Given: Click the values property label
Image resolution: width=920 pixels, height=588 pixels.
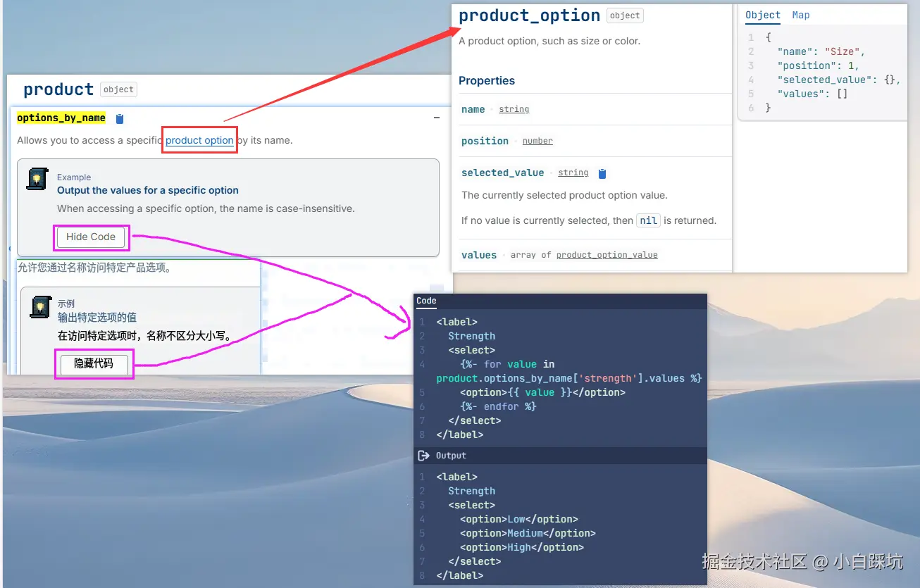Looking at the screenshot, I should (479, 255).
